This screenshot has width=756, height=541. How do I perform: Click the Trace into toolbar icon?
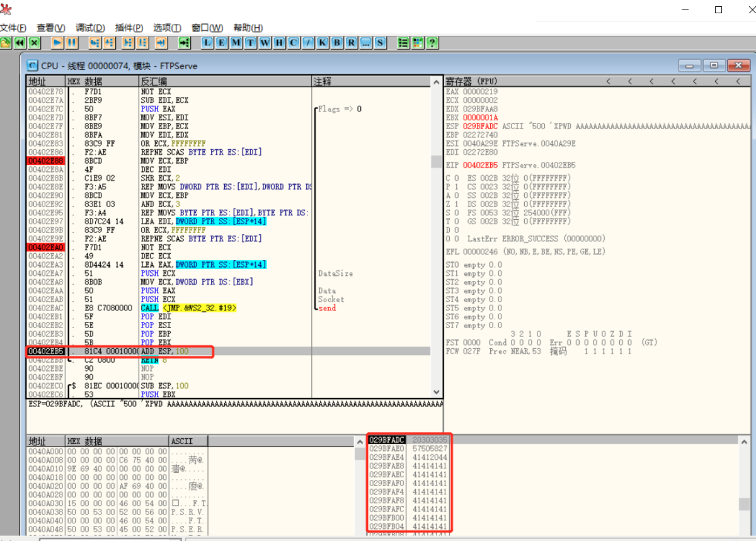[129, 43]
